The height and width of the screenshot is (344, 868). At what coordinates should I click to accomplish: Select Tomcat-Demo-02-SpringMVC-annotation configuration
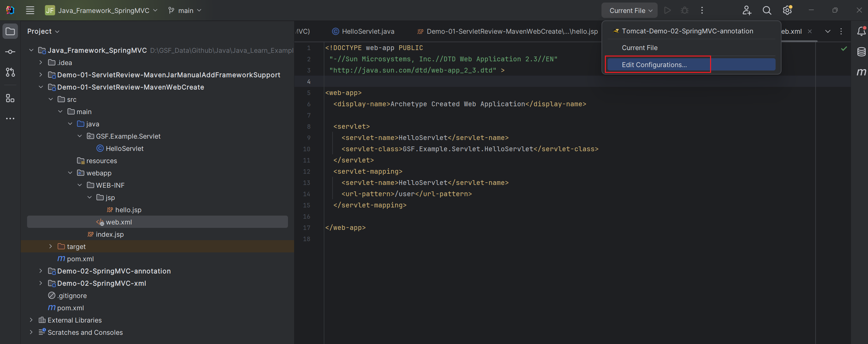tap(691, 31)
